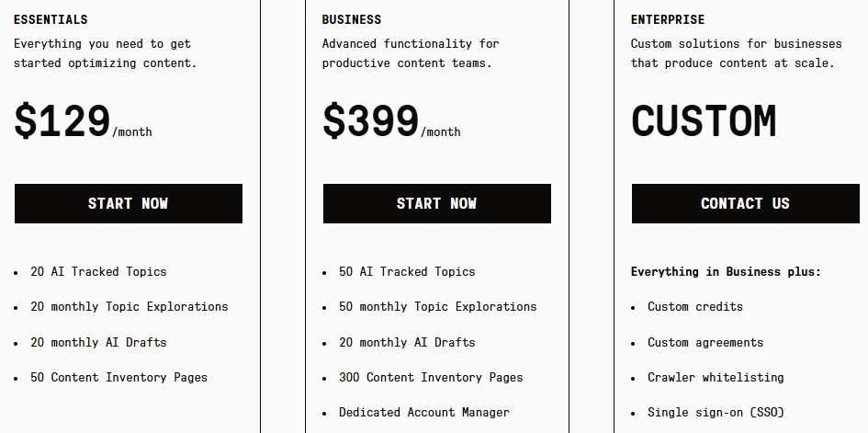Viewport: 868px width, 433px height.
Task: Click the Single sign-on (SSO) item
Action: click(x=716, y=412)
